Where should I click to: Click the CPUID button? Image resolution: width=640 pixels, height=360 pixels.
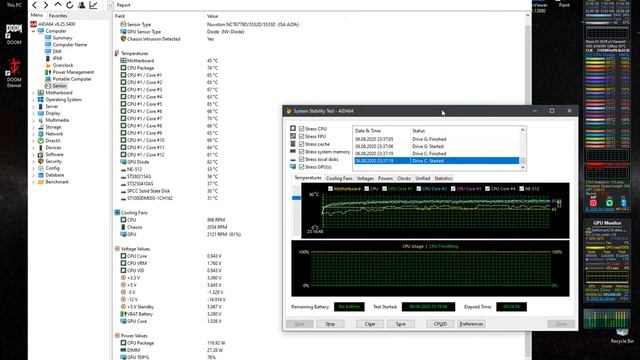tap(440, 324)
